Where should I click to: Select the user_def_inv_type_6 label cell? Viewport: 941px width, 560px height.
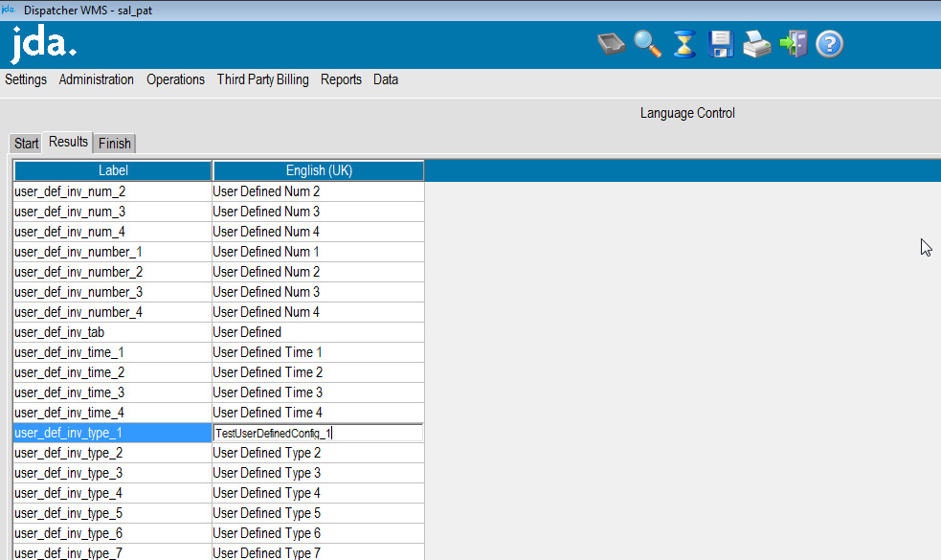[112, 533]
